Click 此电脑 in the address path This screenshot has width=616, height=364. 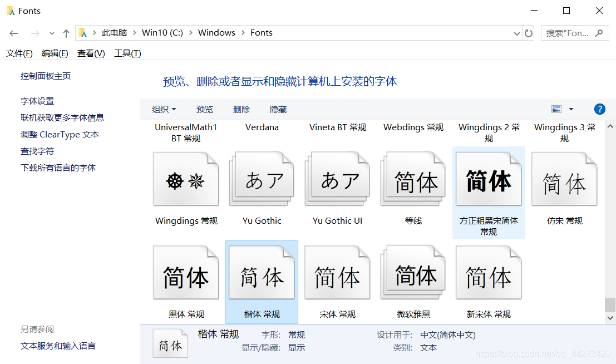pyautogui.click(x=114, y=33)
